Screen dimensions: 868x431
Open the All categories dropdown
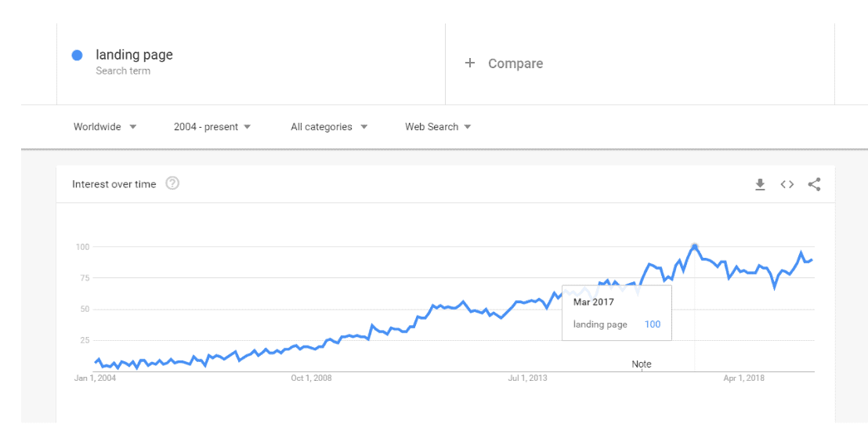(x=329, y=127)
